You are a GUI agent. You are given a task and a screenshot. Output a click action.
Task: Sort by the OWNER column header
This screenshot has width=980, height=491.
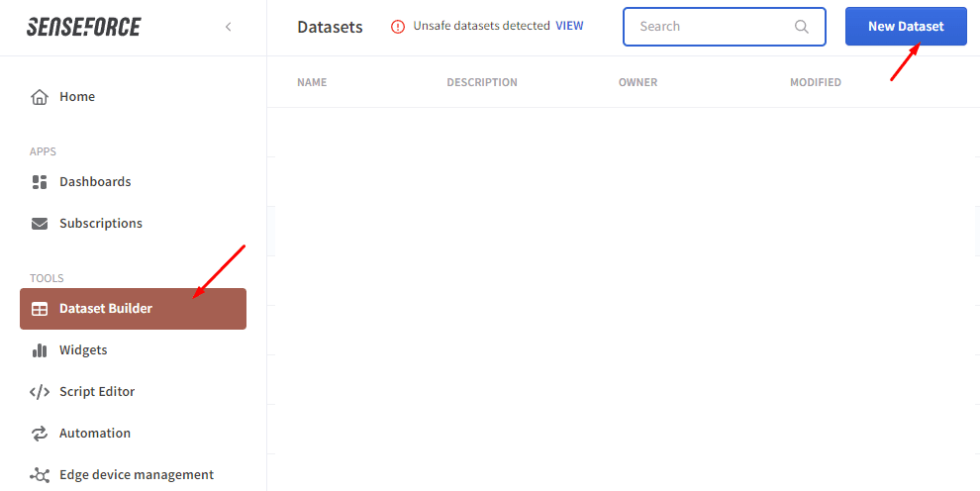click(637, 82)
